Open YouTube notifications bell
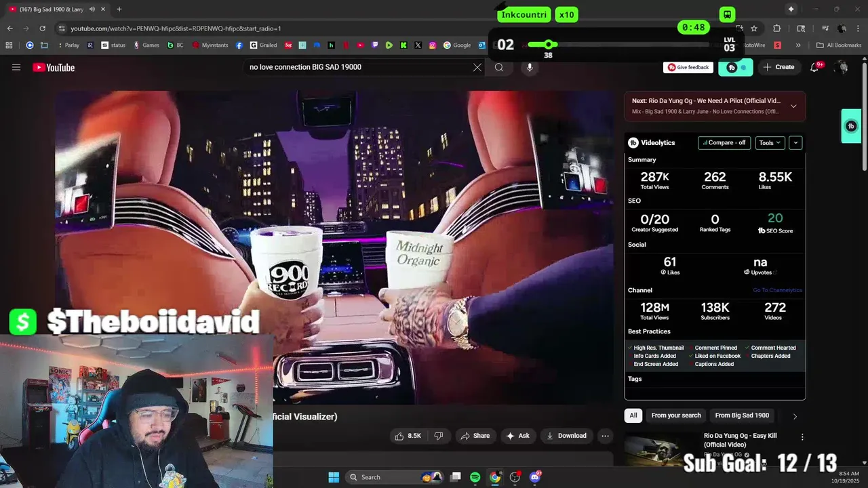Image resolution: width=868 pixels, height=488 pixels. pos(814,67)
